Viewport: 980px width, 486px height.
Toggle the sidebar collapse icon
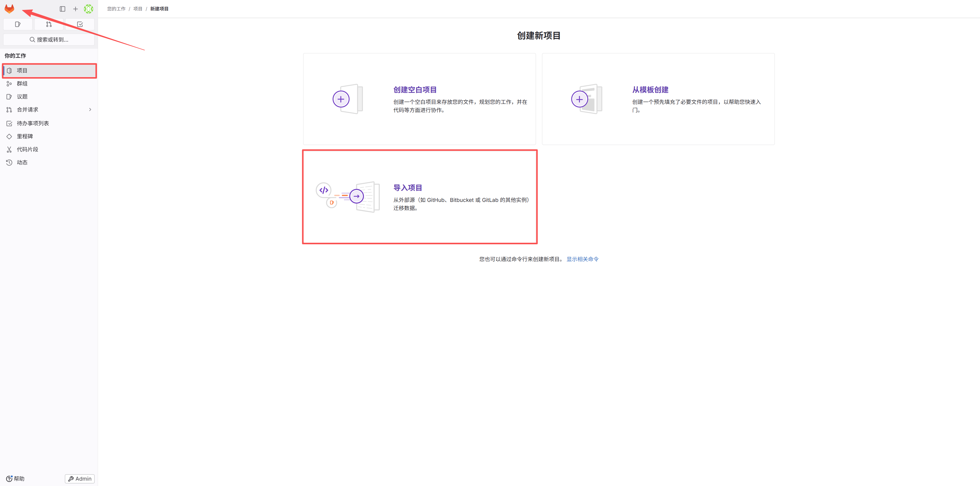click(x=62, y=9)
